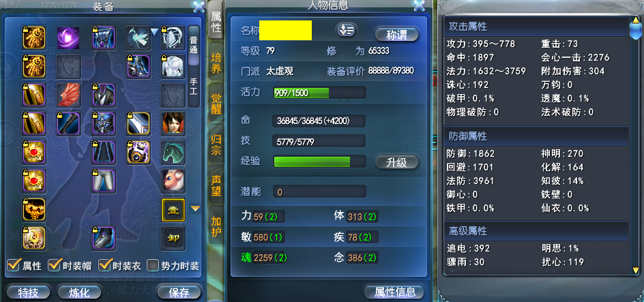Select the pink mouse pet icon
644x302 pixels.
click(x=173, y=181)
